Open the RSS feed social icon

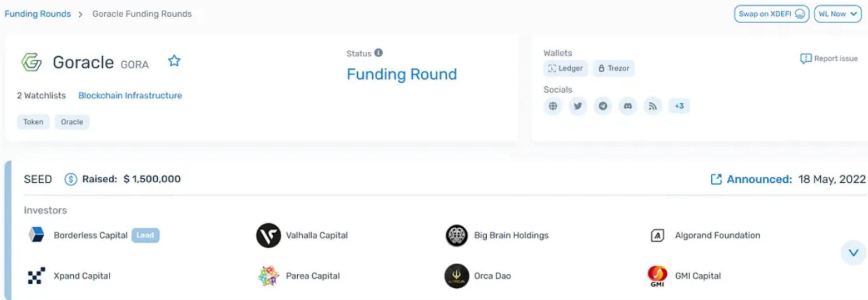point(653,106)
